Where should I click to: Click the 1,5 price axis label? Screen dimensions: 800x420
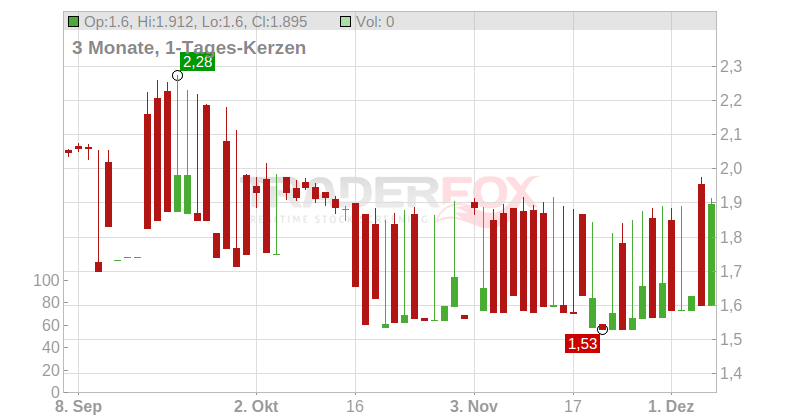pyautogui.click(x=731, y=339)
